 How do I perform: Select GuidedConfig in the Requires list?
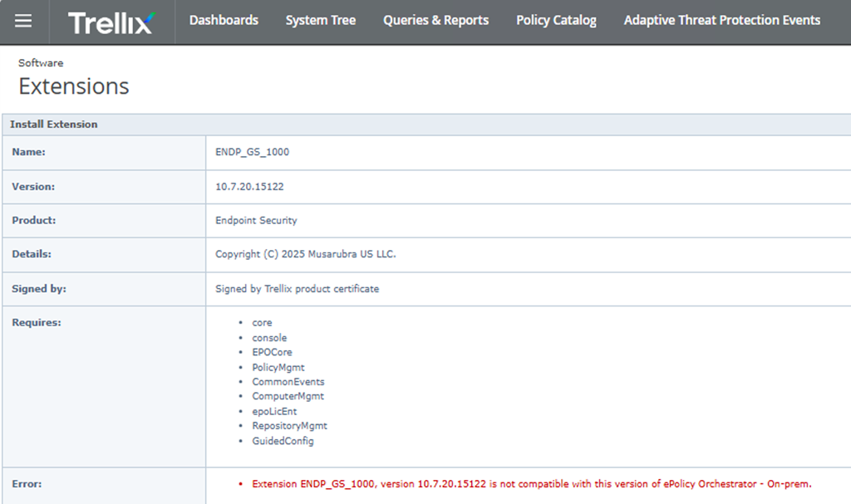tap(283, 441)
